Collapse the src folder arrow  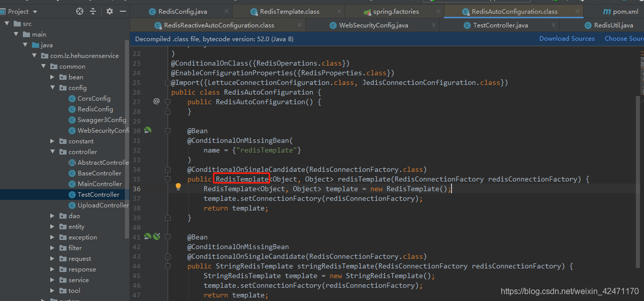click(x=7, y=24)
